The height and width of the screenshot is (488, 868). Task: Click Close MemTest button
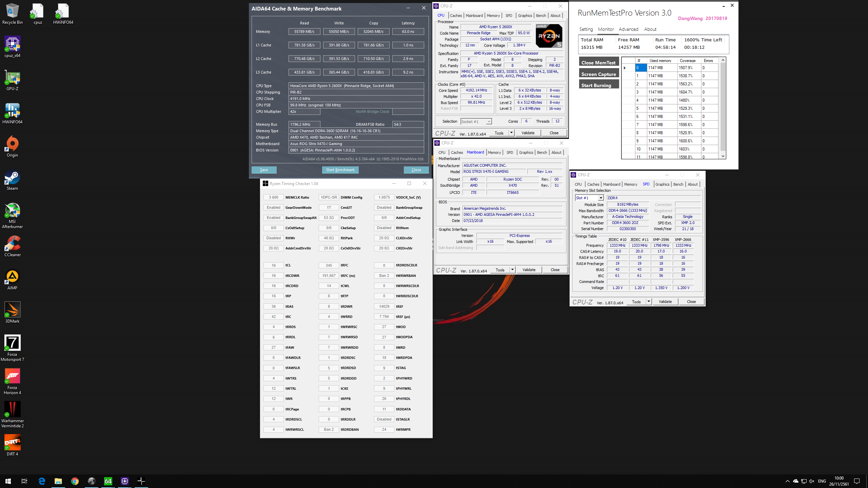[x=598, y=62]
